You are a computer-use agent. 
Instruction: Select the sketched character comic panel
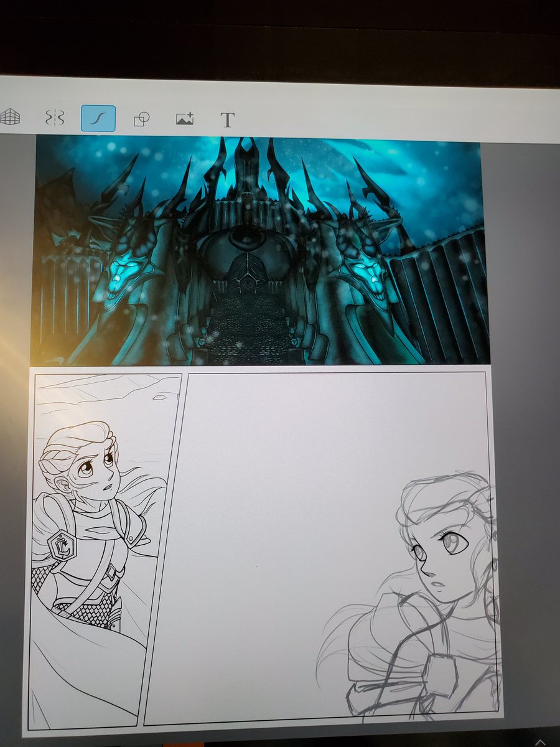click(322, 549)
